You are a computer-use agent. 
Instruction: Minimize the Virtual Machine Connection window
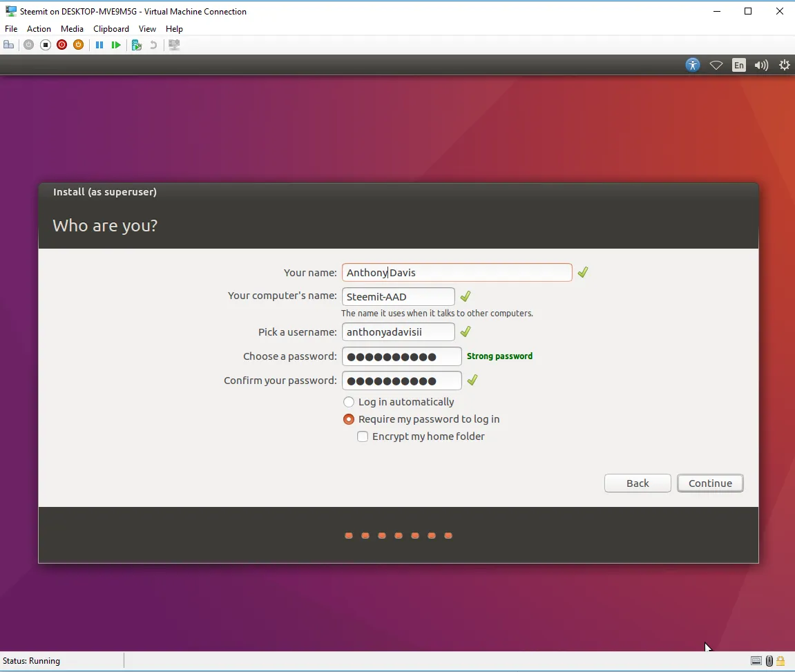click(716, 11)
